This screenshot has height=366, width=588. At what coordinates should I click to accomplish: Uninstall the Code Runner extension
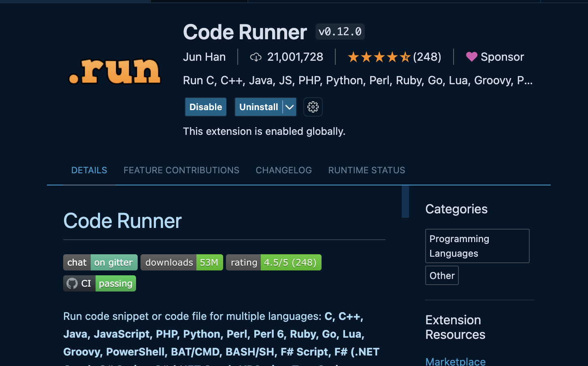[x=259, y=107]
